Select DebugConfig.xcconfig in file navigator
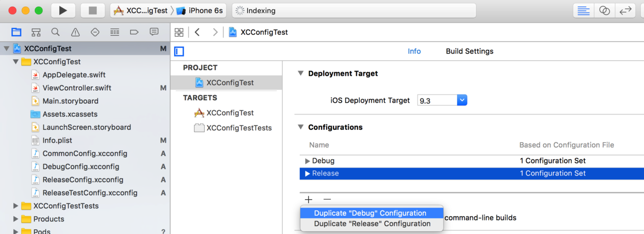Image resolution: width=644 pixels, height=234 pixels. tap(81, 167)
